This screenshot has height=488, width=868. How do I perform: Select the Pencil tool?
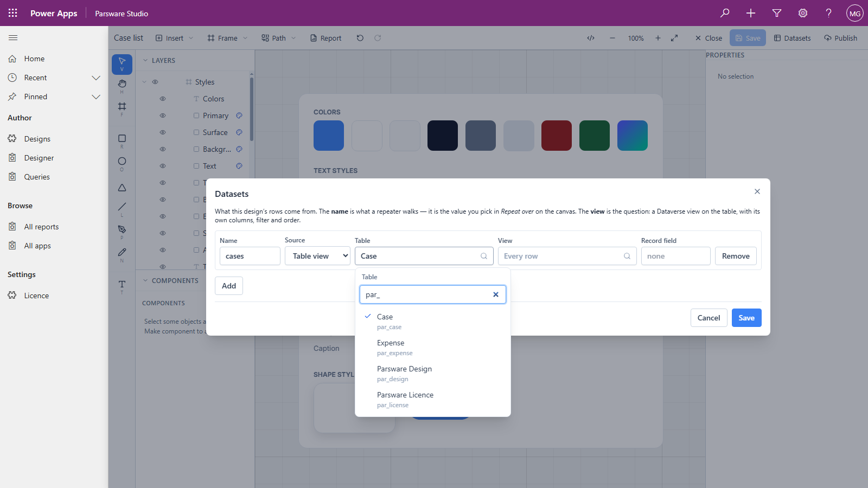[x=122, y=254]
